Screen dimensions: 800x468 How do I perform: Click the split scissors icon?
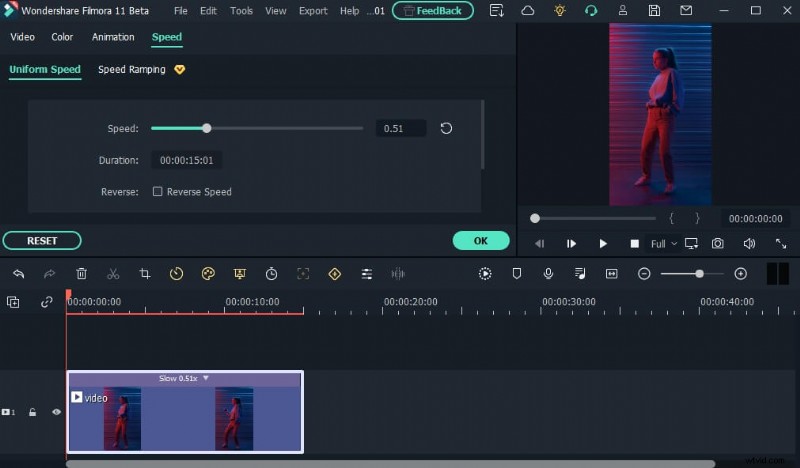[113, 274]
